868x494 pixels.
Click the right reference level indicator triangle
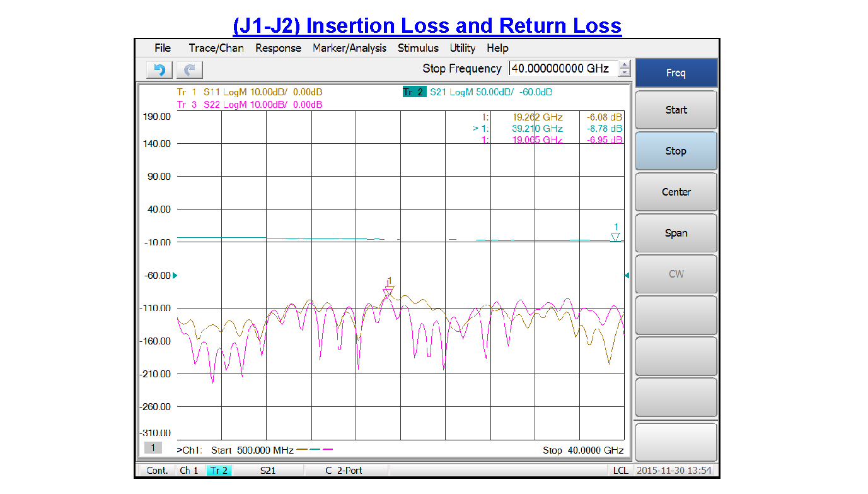(626, 276)
